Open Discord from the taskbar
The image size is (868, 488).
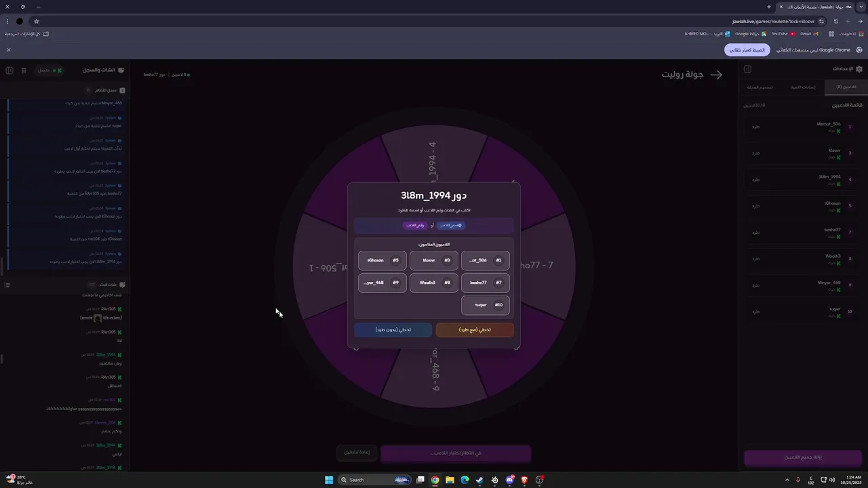(x=509, y=480)
